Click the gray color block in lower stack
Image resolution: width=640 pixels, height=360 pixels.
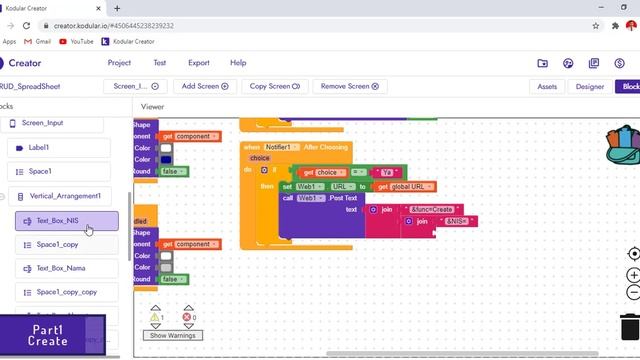[166, 267]
